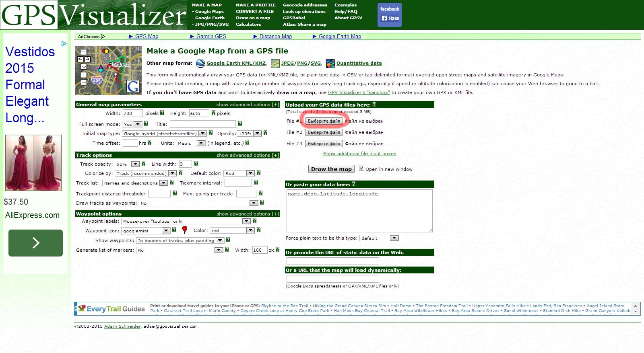
Task: Click the static data URL input field
Action: click(x=333, y=261)
